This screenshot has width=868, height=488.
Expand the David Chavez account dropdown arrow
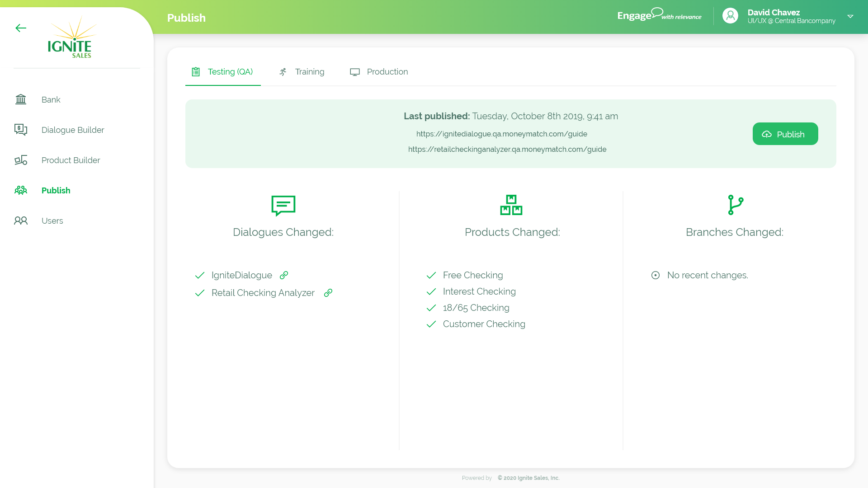(850, 16)
